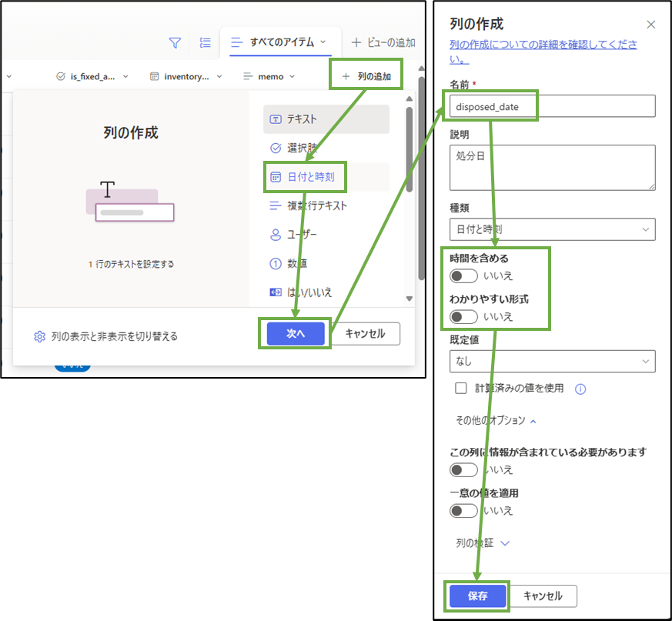Check 計算済みの値を使用 checkbox

pyautogui.click(x=461, y=389)
